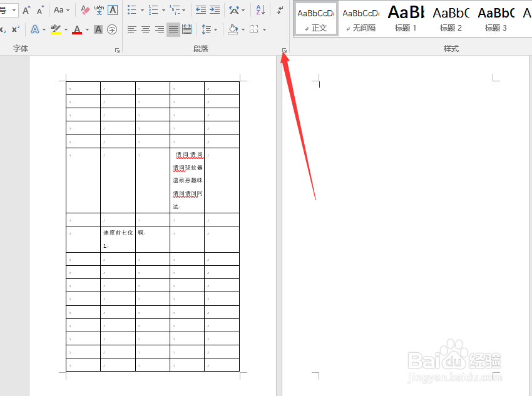The height and width of the screenshot is (396, 532).
Task: Expand the borders dropdown arrow
Action: (264, 30)
